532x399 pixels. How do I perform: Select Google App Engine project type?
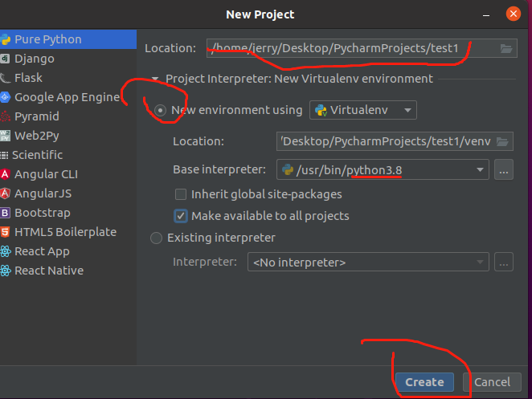68,97
